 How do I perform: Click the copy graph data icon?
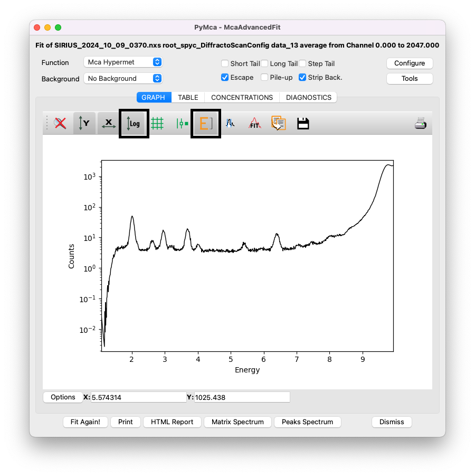coord(279,123)
